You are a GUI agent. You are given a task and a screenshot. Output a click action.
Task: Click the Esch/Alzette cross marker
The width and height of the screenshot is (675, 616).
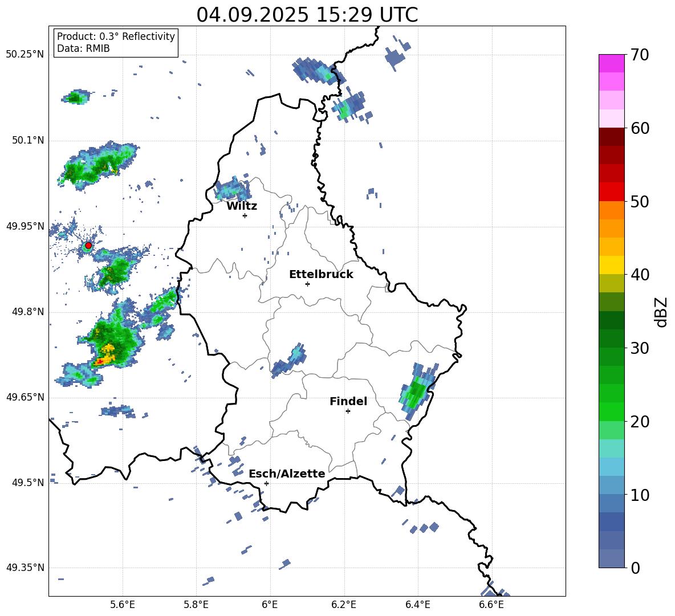[266, 483]
